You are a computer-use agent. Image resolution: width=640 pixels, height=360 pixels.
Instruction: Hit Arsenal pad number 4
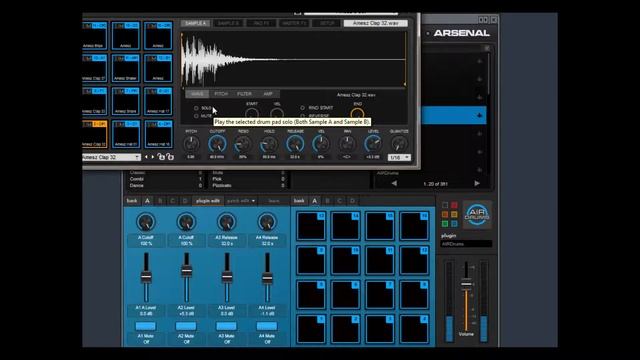(414, 329)
